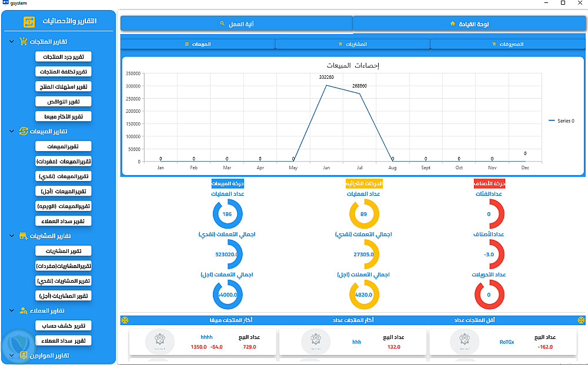
Task: Collapse the تقارير العملاء section chevron
Action: [12, 311]
